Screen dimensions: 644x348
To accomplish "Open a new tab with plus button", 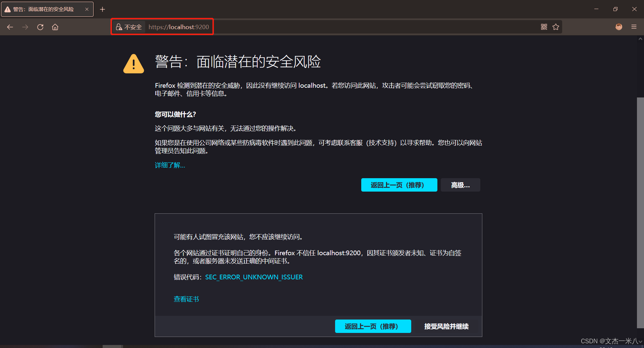I will pos(103,9).
